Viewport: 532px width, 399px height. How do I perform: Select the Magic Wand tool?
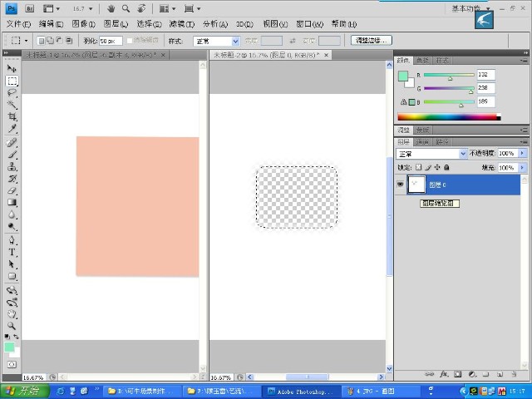coord(12,105)
